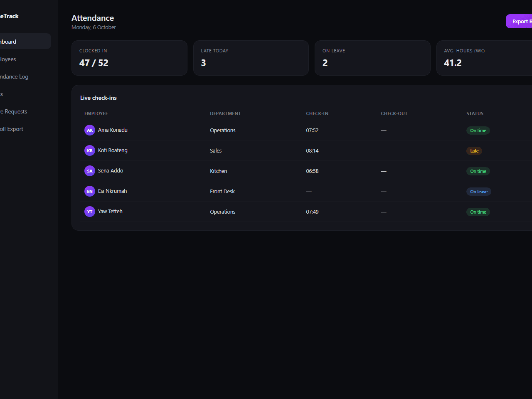
Task: Click Sena Addo's SA avatar
Action: pos(90,171)
